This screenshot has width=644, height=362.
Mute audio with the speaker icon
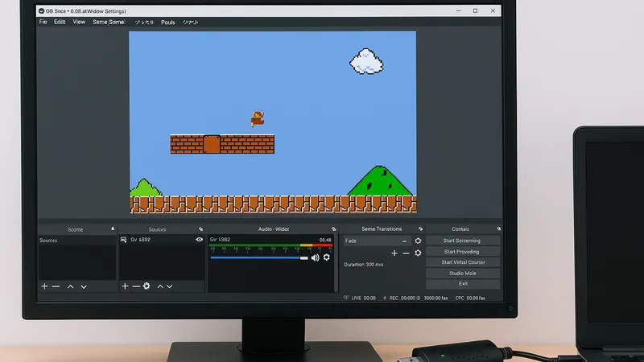click(x=315, y=257)
